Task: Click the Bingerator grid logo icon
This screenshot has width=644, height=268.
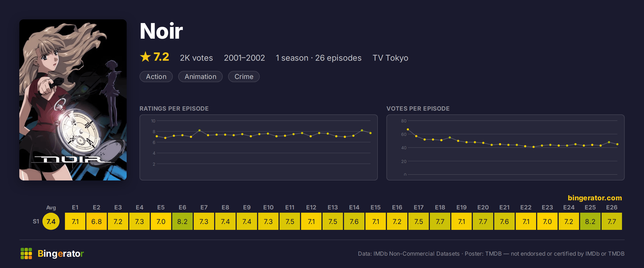Action: pos(26,253)
